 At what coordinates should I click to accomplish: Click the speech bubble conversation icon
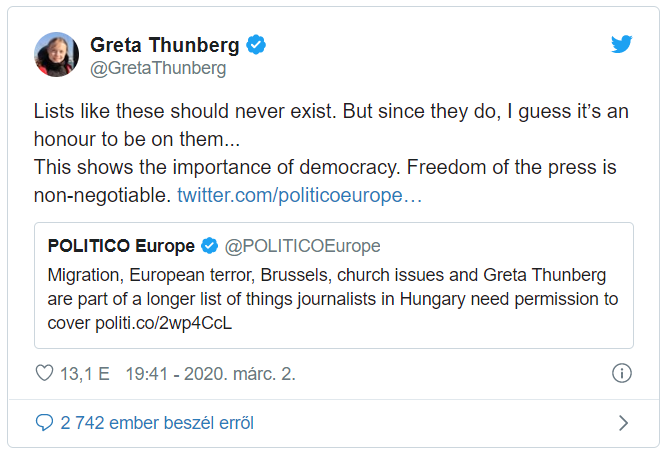click(44, 423)
